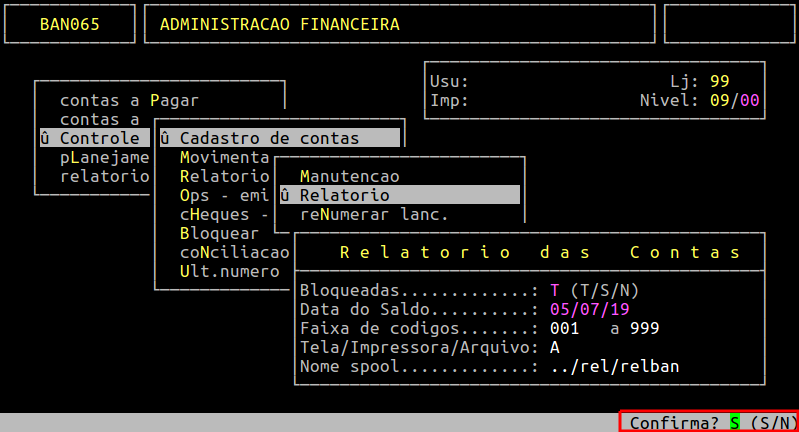Click starting code 001 in Faixa de codigos
799x432 pixels.
tap(564, 328)
